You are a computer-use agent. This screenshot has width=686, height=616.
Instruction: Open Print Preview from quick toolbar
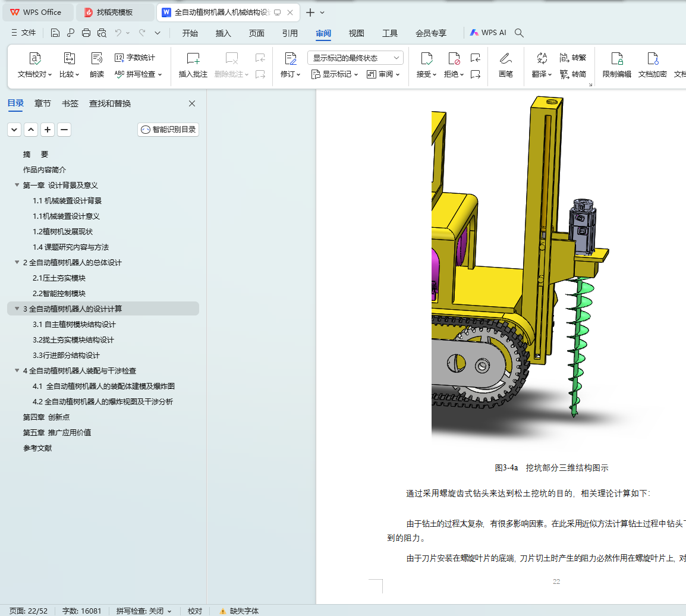click(102, 33)
